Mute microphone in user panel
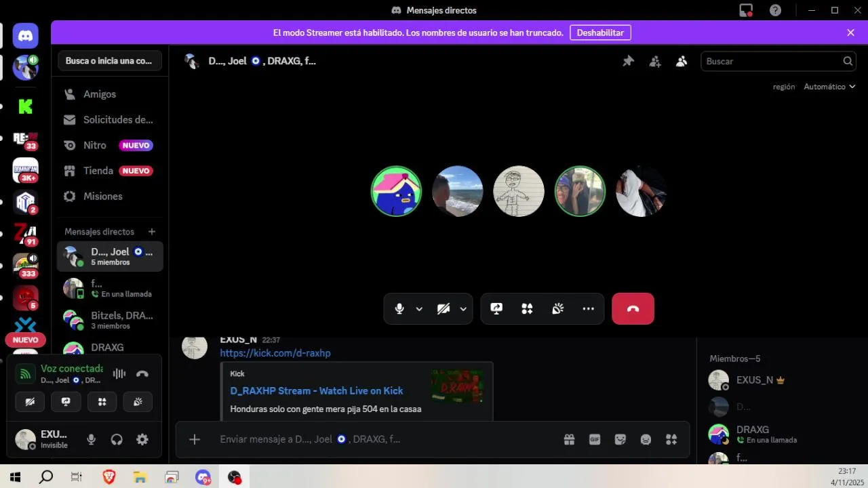This screenshot has height=488, width=868. click(92, 440)
